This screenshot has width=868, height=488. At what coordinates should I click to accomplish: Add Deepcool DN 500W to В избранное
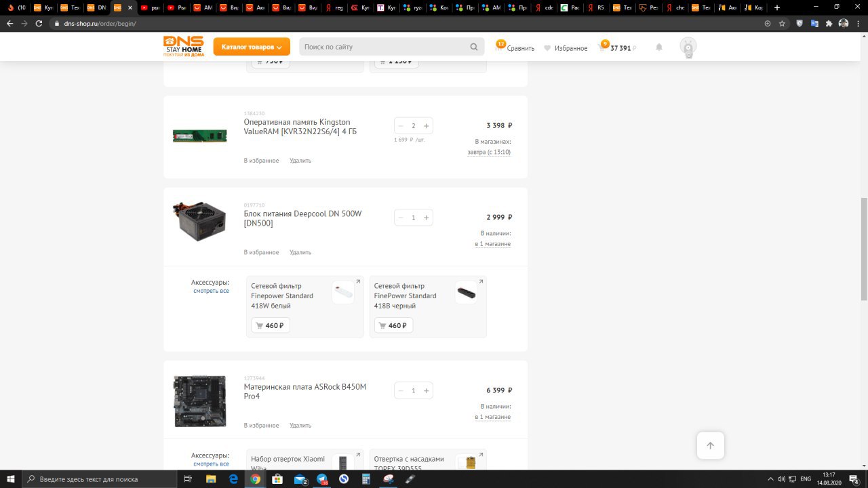(261, 252)
